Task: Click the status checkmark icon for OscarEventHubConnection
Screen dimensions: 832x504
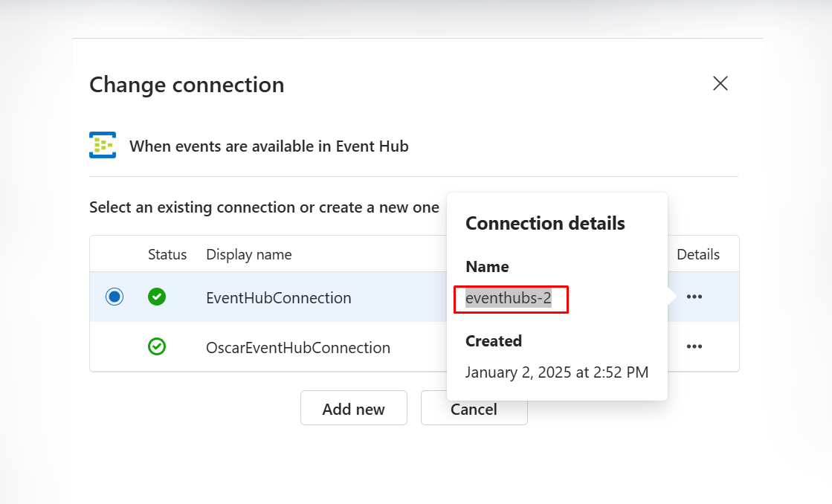Action: [157, 347]
